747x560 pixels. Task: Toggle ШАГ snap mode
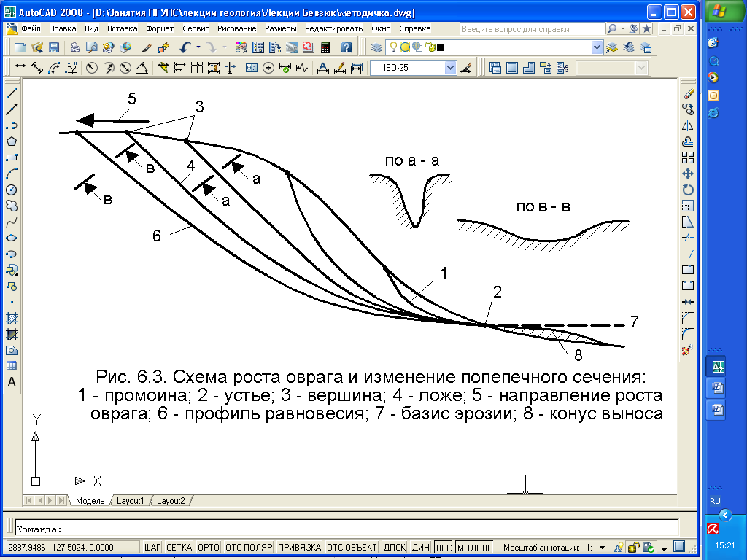pos(152,547)
